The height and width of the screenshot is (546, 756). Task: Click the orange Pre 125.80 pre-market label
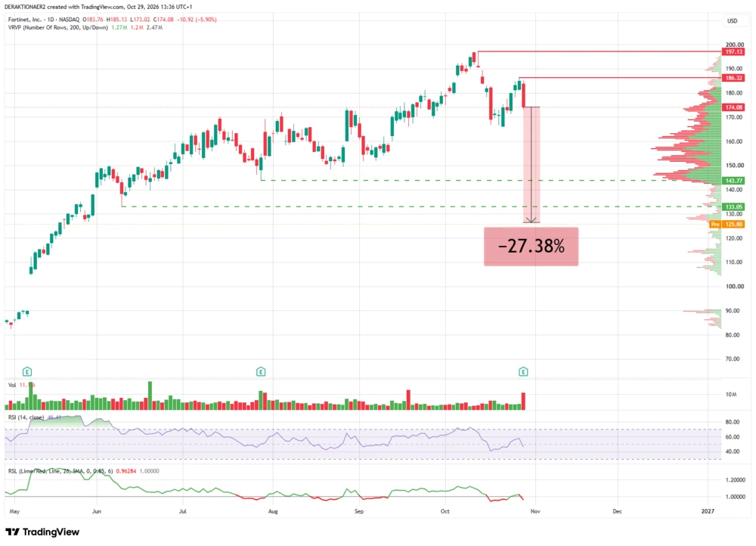coord(727,225)
